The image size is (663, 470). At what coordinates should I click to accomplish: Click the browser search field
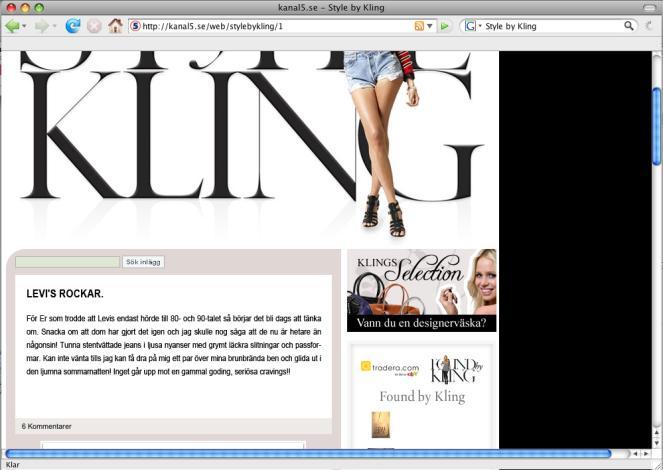(x=553, y=26)
